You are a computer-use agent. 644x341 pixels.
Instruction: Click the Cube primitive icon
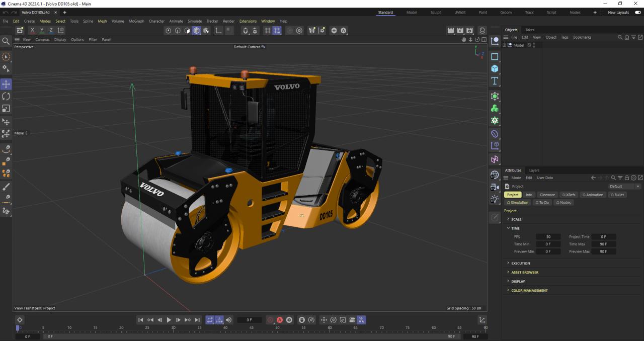[495, 69]
